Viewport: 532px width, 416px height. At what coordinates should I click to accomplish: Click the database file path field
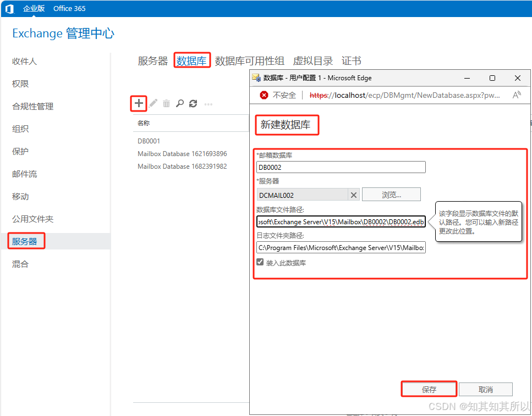tap(341, 221)
